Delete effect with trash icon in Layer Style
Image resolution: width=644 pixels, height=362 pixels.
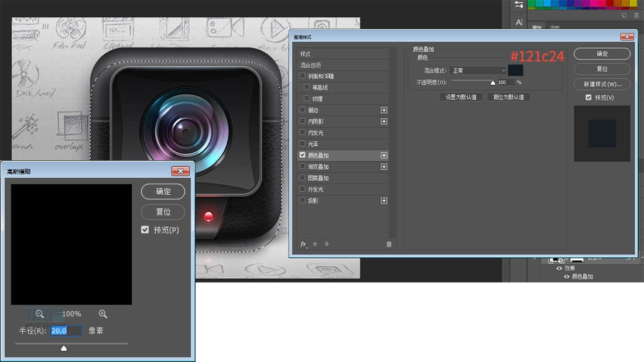pos(389,244)
